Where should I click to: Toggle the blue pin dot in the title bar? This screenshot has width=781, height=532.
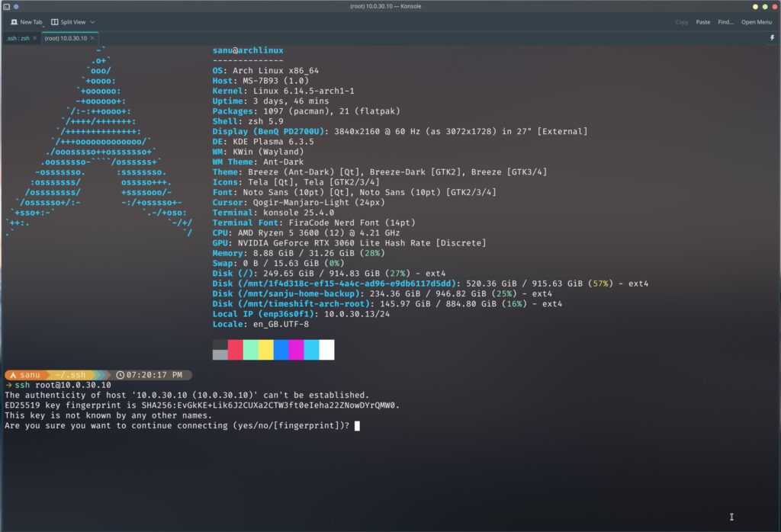[16, 6]
